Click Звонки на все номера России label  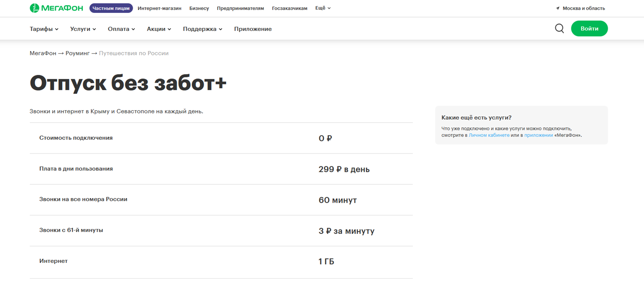click(x=83, y=199)
